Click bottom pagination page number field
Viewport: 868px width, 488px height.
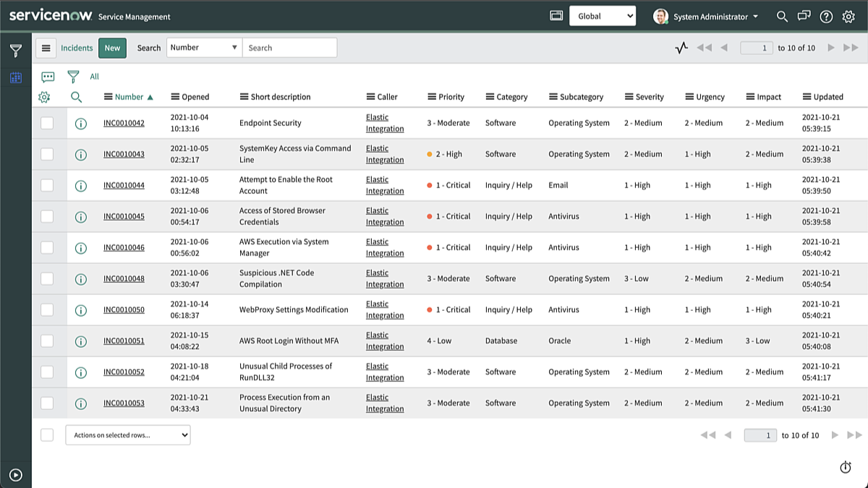(x=760, y=435)
